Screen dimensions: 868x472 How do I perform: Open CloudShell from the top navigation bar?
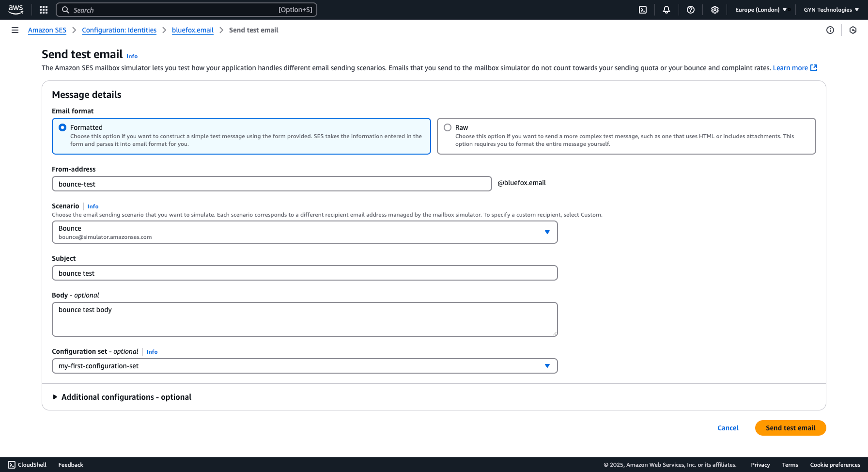point(643,10)
